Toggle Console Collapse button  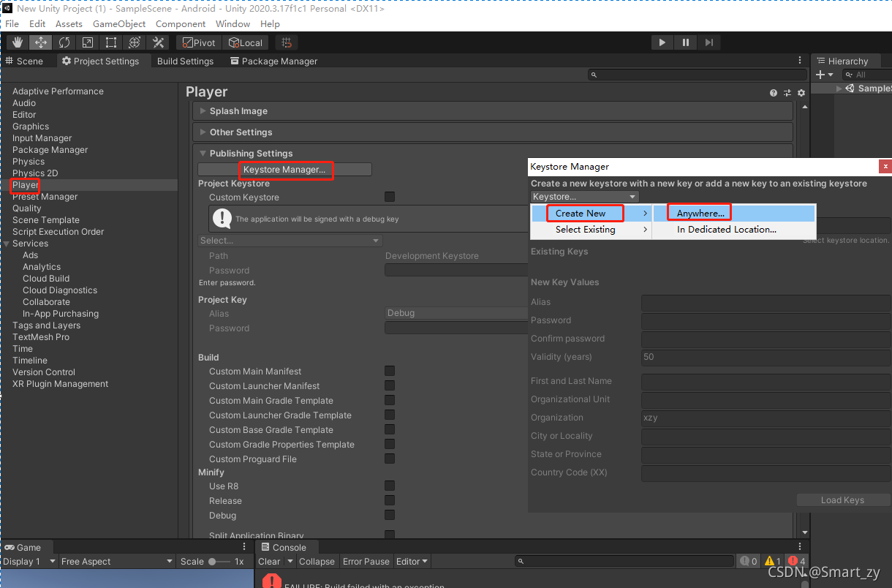tap(317, 562)
